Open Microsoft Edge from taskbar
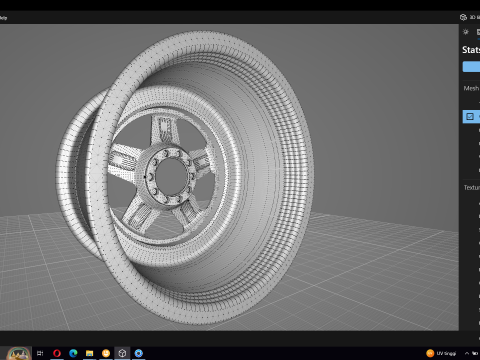The image size is (480, 360). [x=73, y=353]
